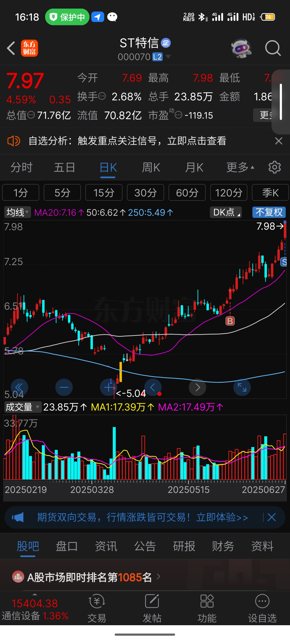The height and width of the screenshot is (644, 290).
Task: Switch to 周K chart tab
Action: pos(151,167)
